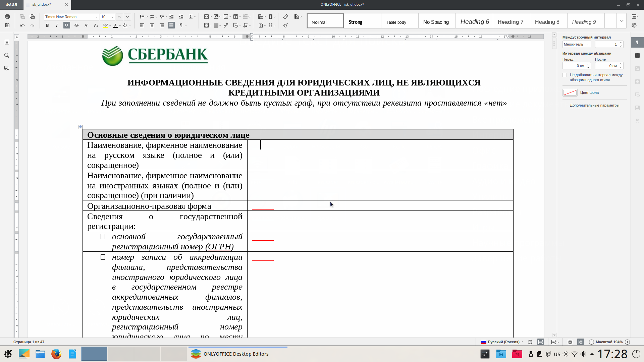Insert hyperlink from toolbar
The width and height of the screenshot is (644, 362).
click(x=226, y=25)
